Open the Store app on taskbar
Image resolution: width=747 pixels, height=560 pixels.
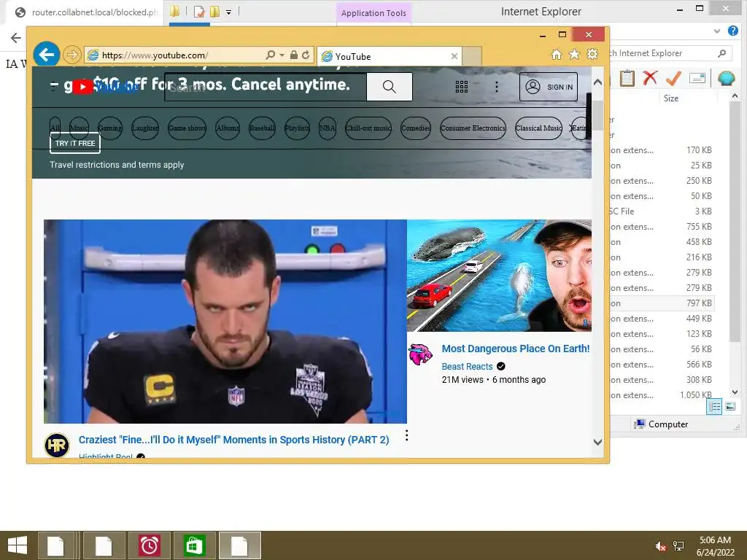[x=194, y=545]
